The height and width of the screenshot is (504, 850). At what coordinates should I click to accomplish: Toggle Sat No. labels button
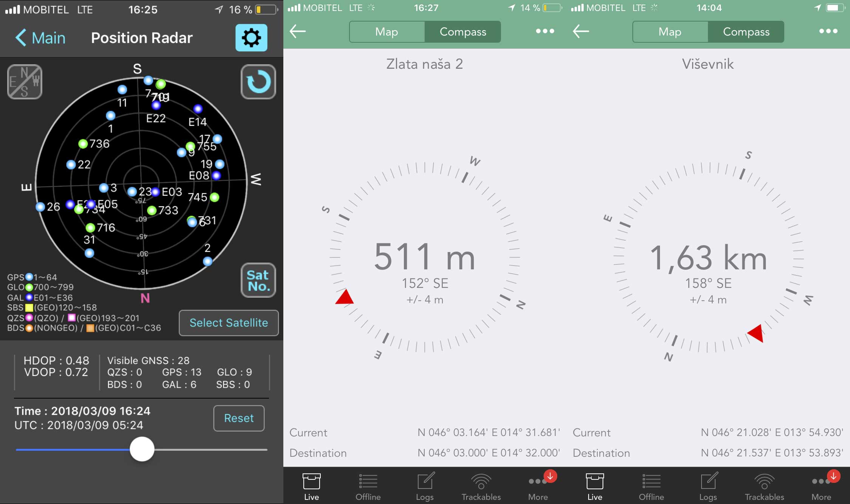[258, 280]
